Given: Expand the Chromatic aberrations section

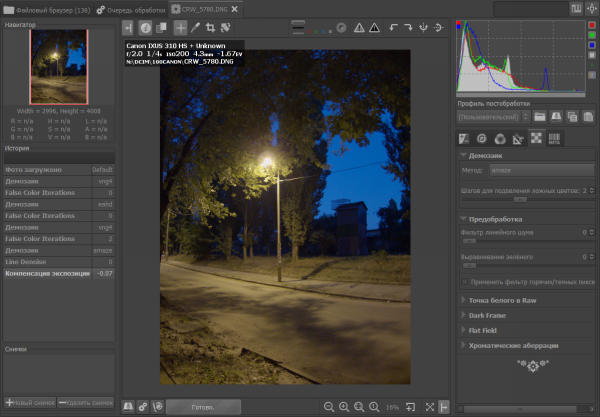Looking at the screenshot, I should pyautogui.click(x=463, y=345).
